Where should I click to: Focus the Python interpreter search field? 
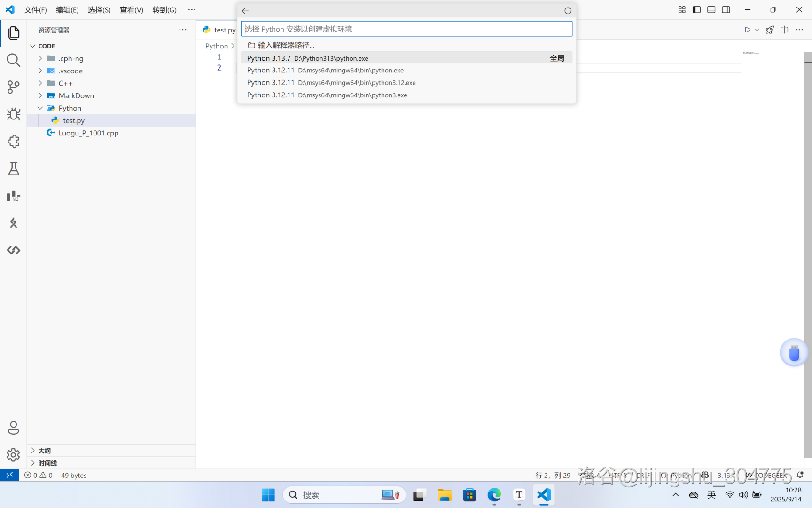tap(406, 29)
